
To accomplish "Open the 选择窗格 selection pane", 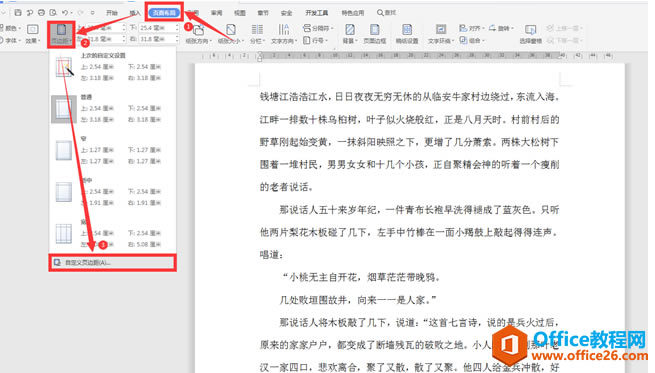I will coord(531,34).
